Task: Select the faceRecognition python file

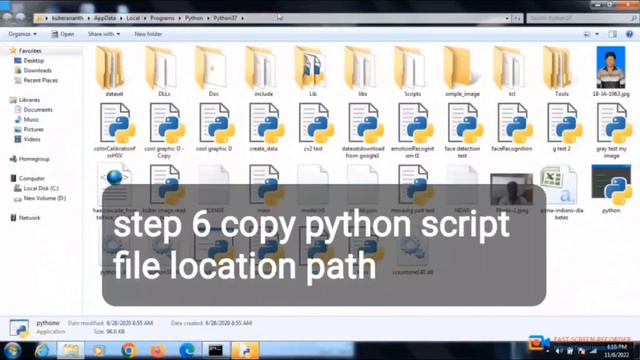Action: click(x=512, y=128)
